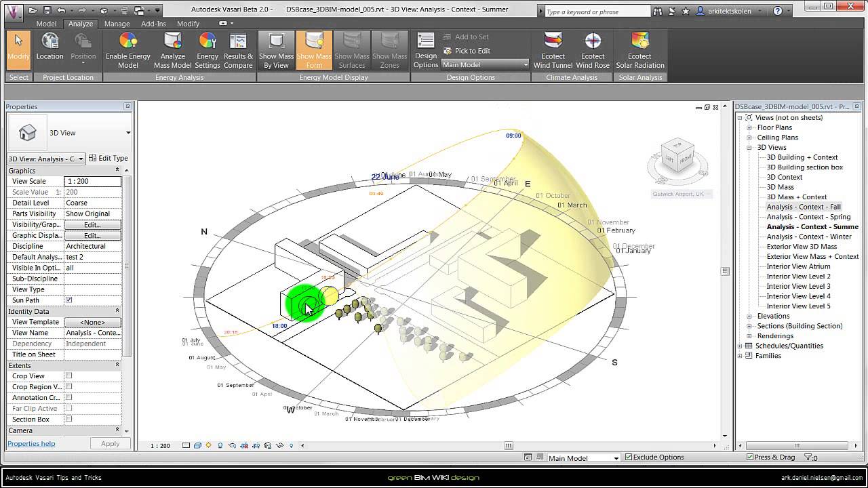This screenshot has width=868, height=488.
Task: Click the View Template None button
Action: coord(92,322)
